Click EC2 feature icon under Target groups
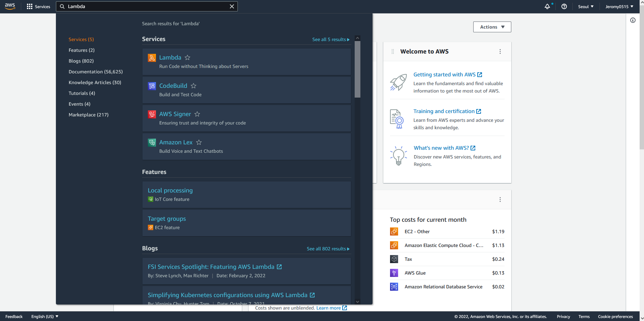This screenshot has height=321, width=644. tap(151, 227)
